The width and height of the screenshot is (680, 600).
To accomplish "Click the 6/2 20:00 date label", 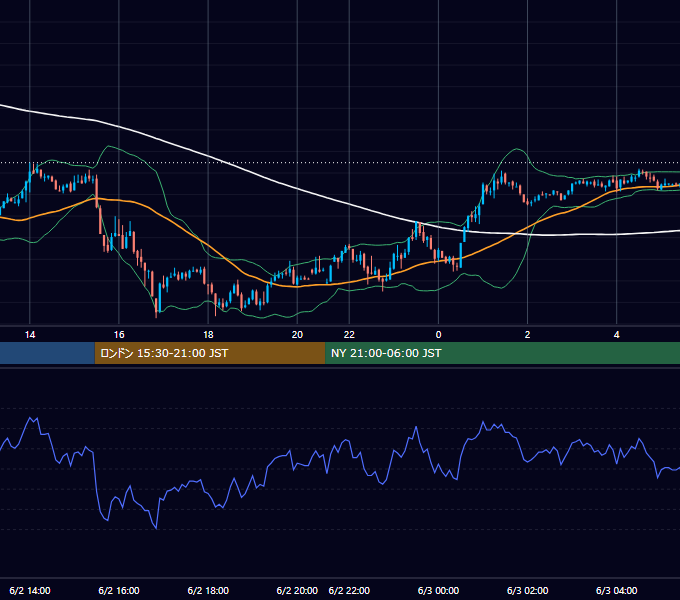I will [x=297, y=590].
